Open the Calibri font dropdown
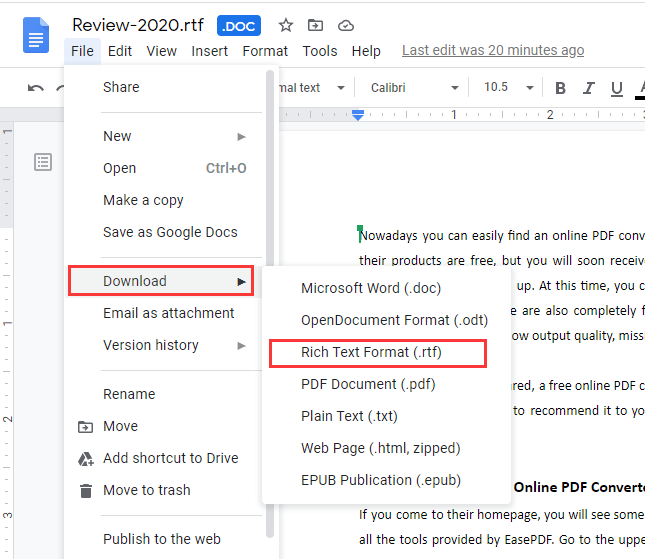Screen dimensions: 645x559 click(x=414, y=88)
